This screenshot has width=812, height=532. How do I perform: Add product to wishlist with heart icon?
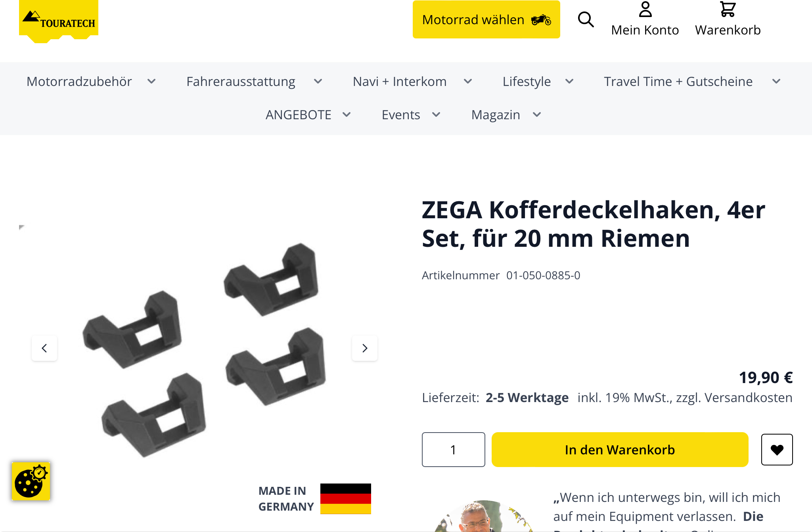coord(777,450)
